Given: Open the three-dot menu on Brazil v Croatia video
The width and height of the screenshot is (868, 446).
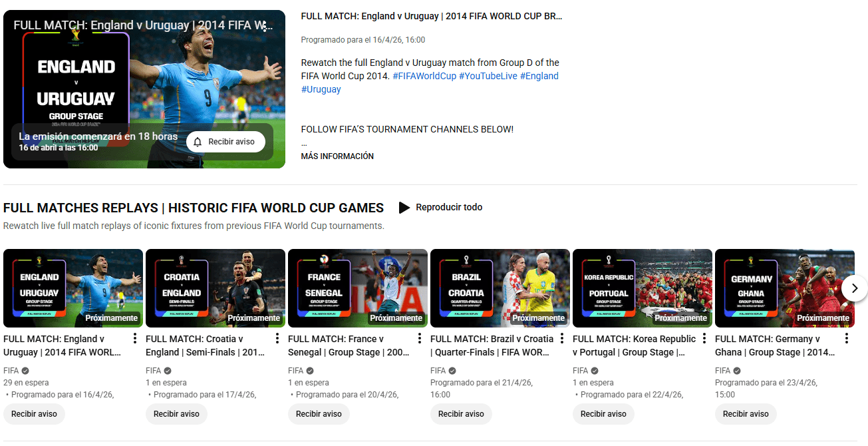Looking at the screenshot, I should [x=562, y=339].
